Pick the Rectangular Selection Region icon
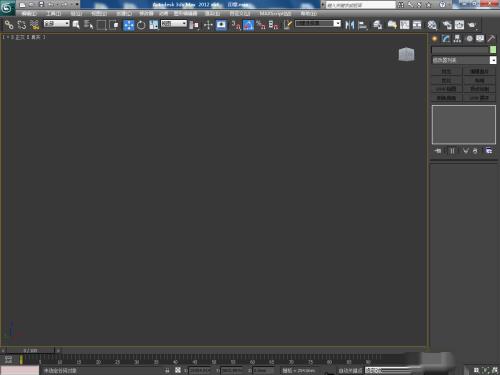The image size is (500, 375). (x=101, y=25)
